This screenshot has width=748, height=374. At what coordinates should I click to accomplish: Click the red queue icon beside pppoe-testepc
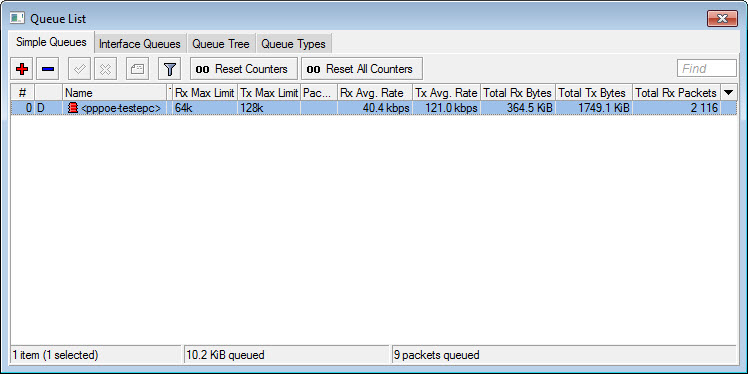tap(73, 108)
